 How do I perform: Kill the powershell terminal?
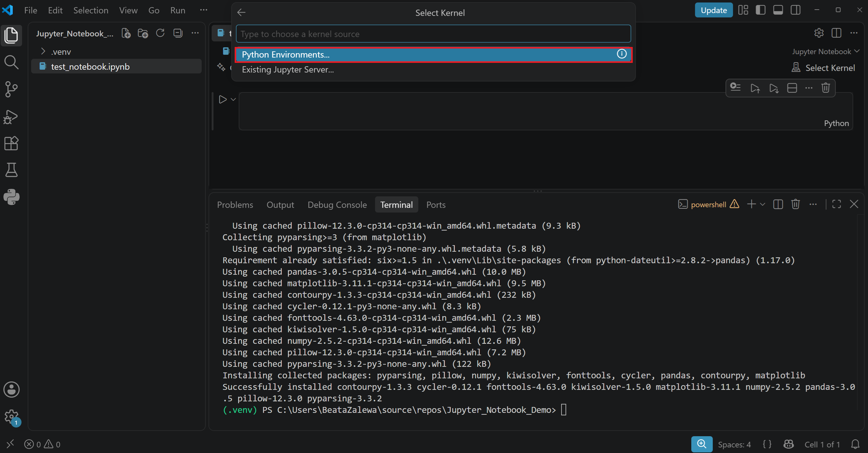(795, 204)
